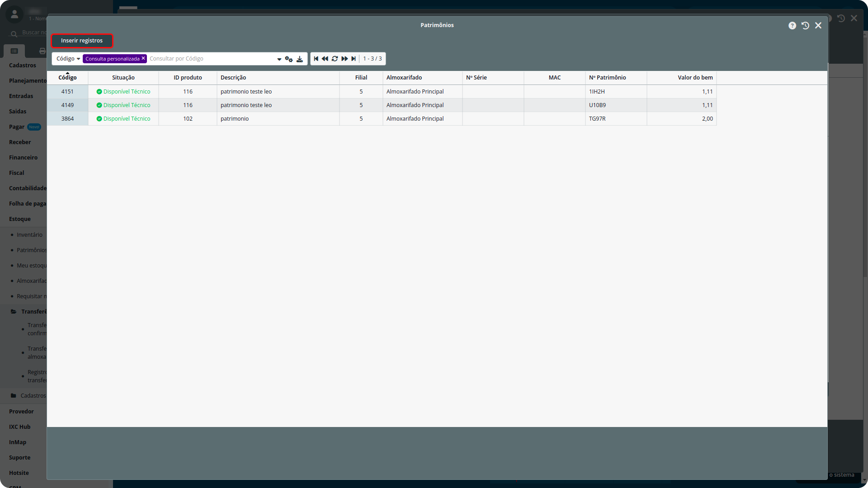Open the Receber sidebar menu
The width and height of the screenshot is (868, 488).
pyautogui.click(x=20, y=142)
